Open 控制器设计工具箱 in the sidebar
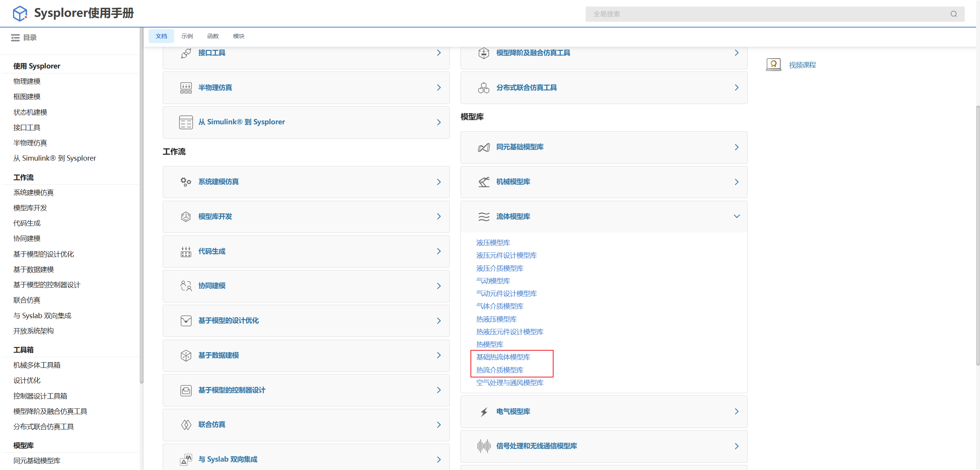Image resolution: width=980 pixels, height=470 pixels. pyautogui.click(x=40, y=396)
